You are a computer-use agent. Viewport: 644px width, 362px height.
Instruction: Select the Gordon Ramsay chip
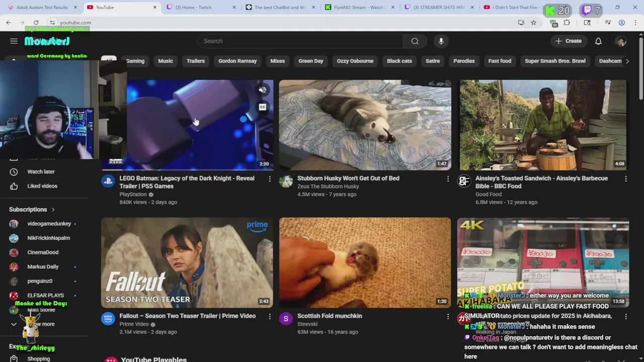237,61
